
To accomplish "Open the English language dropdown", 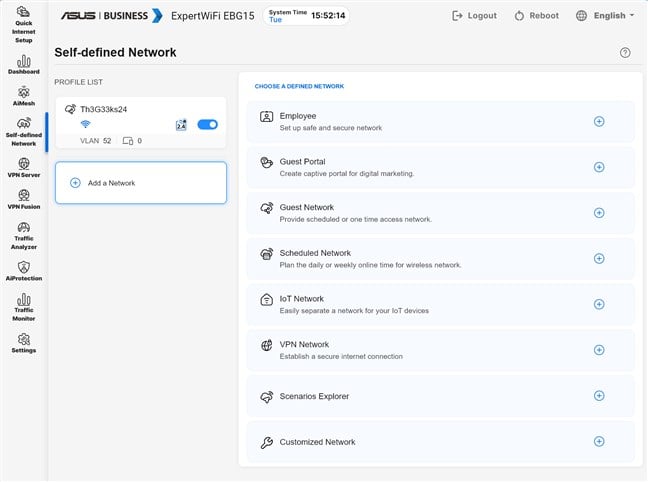I will coord(607,16).
